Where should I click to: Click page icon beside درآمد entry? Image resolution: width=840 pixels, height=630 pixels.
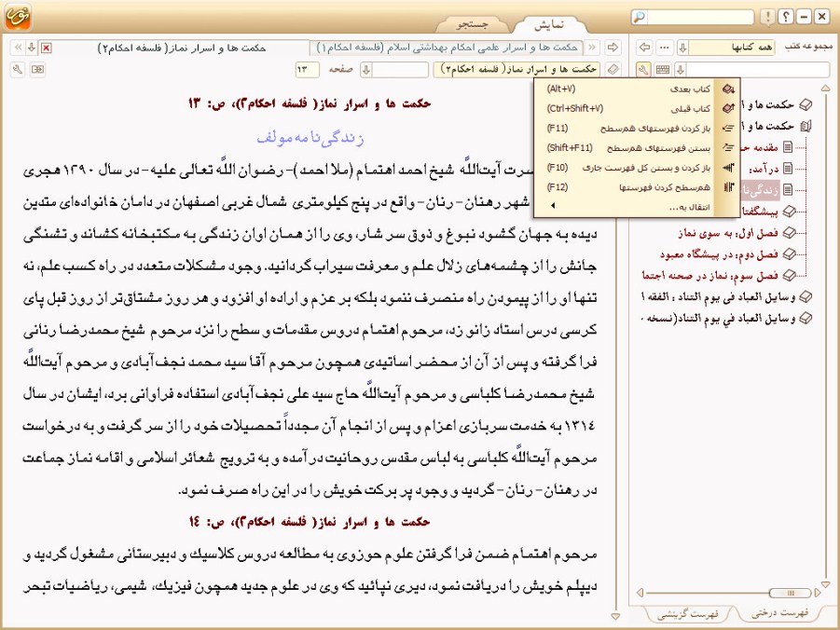[788, 169]
